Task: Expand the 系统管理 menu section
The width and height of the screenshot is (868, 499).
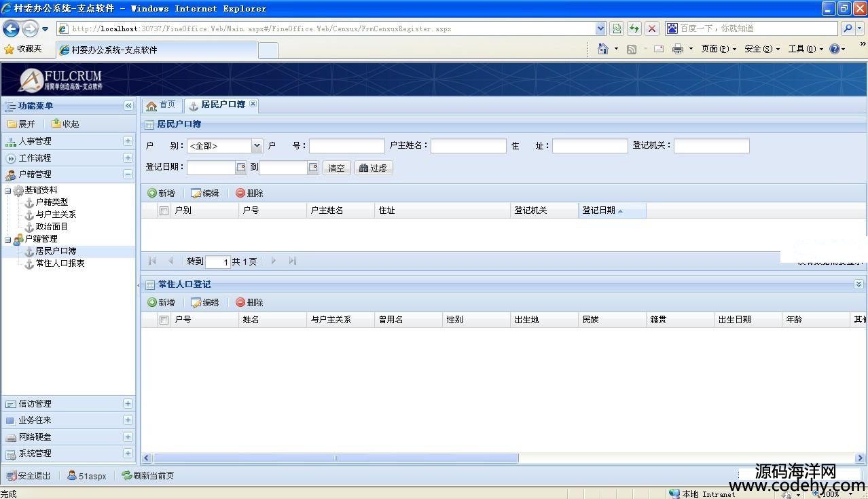Action: 128,454
